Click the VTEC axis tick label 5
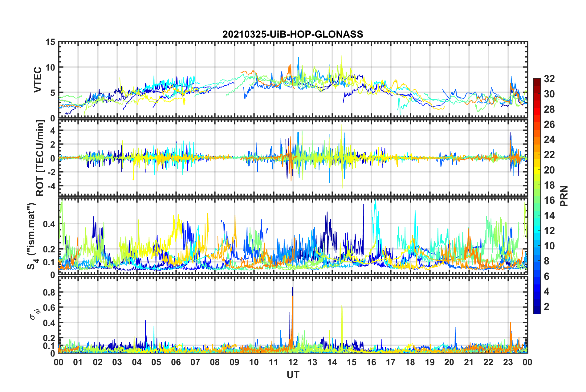This screenshot has height=392, width=586. [x=53, y=93]
